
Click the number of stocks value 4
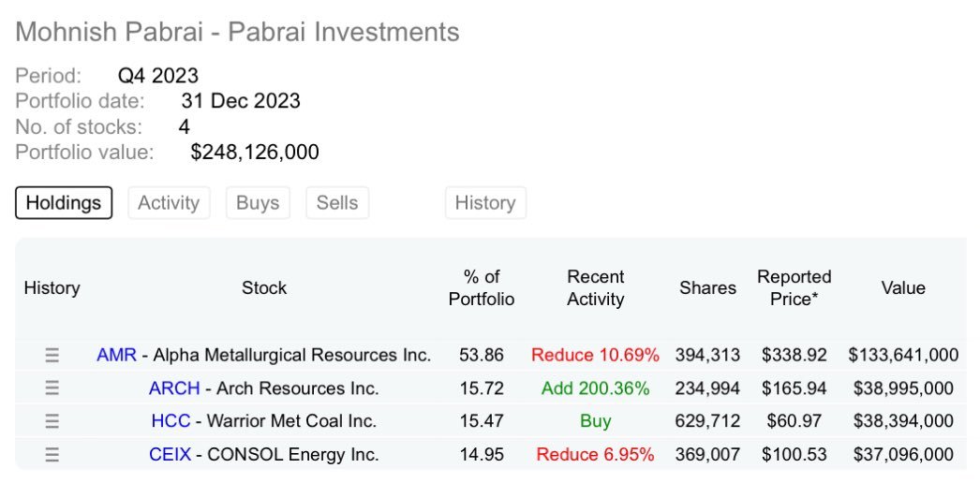(185, 126)
